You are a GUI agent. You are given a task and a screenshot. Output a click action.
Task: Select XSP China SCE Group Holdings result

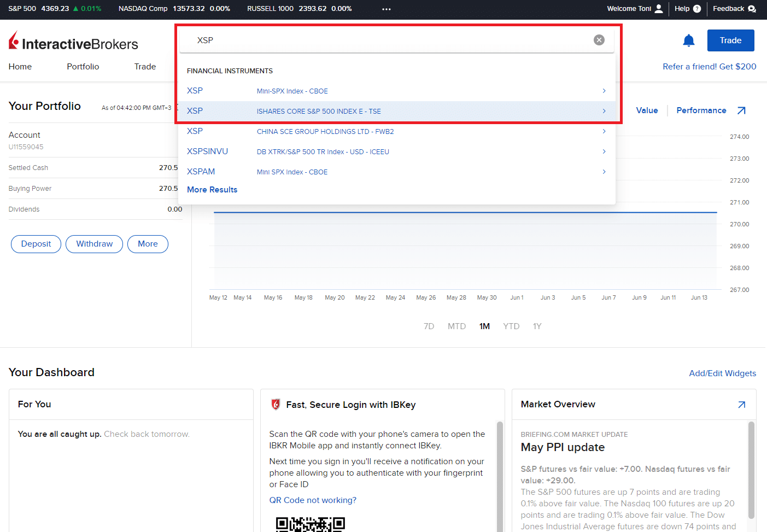pyautogui.click(x=397, y=131)
